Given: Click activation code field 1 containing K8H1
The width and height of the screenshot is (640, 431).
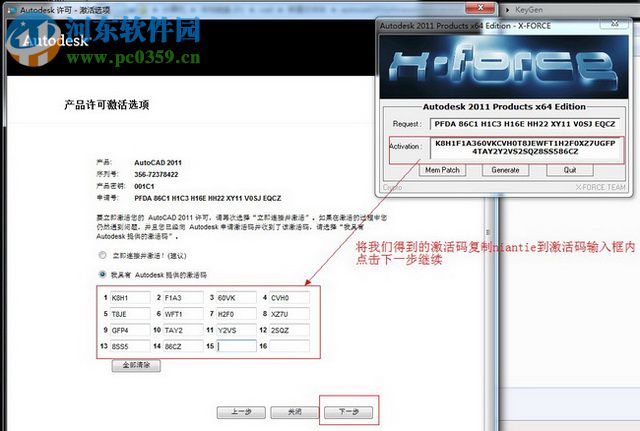Looking at the screenshot, I should tap(130, 298).
